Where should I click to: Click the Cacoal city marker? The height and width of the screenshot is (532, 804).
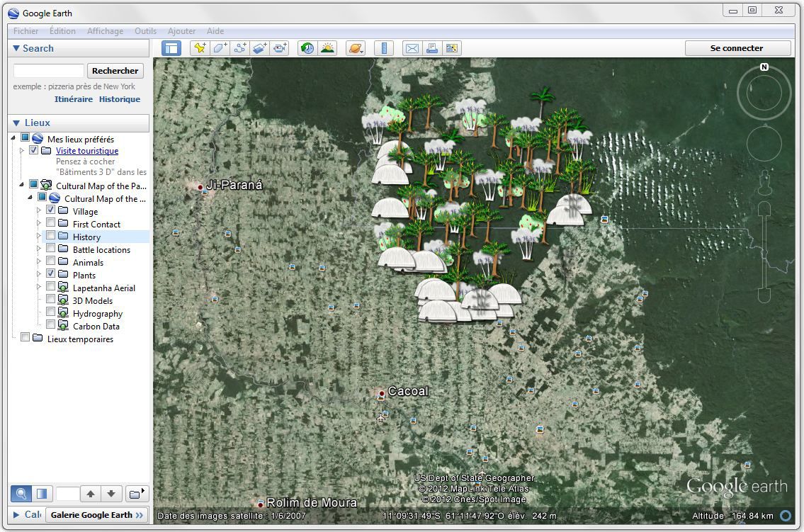tap(382, 394)
